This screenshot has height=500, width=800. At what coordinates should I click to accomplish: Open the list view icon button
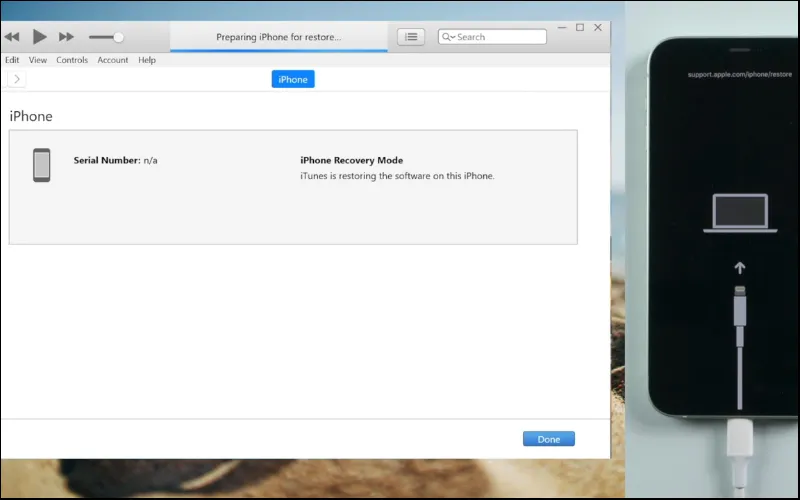(411, 37)
